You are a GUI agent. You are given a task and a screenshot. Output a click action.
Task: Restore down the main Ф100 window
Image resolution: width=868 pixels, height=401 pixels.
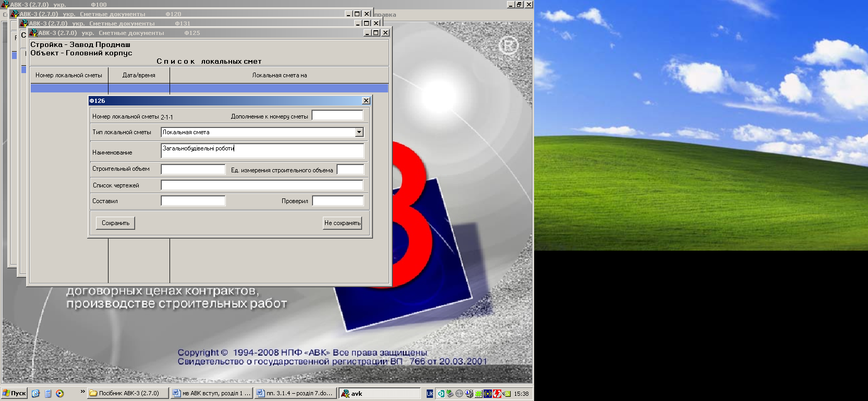(x=520, y=4)
